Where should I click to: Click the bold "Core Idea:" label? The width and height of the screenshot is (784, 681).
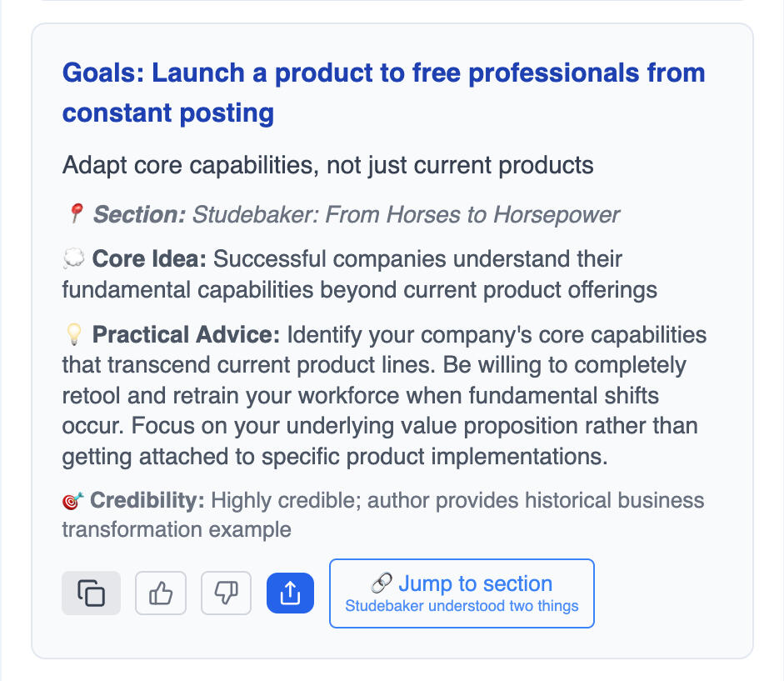tap(149, 259)
